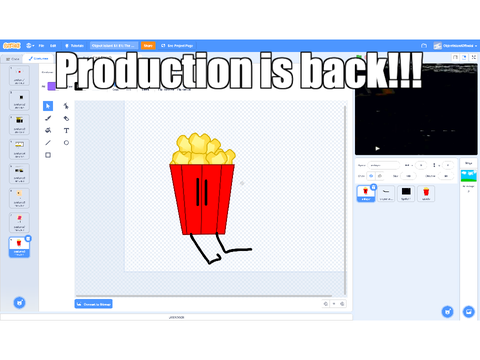Image resolution: width=480 pixels, height=360 pixels.
Task: Switch to the Code tab
Action: (x=13, y=59)
